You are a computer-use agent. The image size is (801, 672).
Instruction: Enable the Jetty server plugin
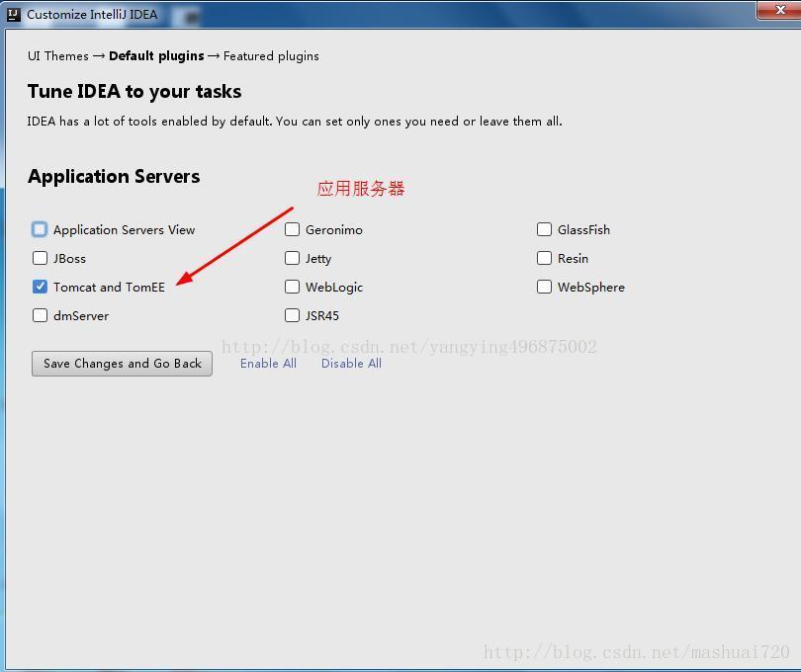click(293, 258)
